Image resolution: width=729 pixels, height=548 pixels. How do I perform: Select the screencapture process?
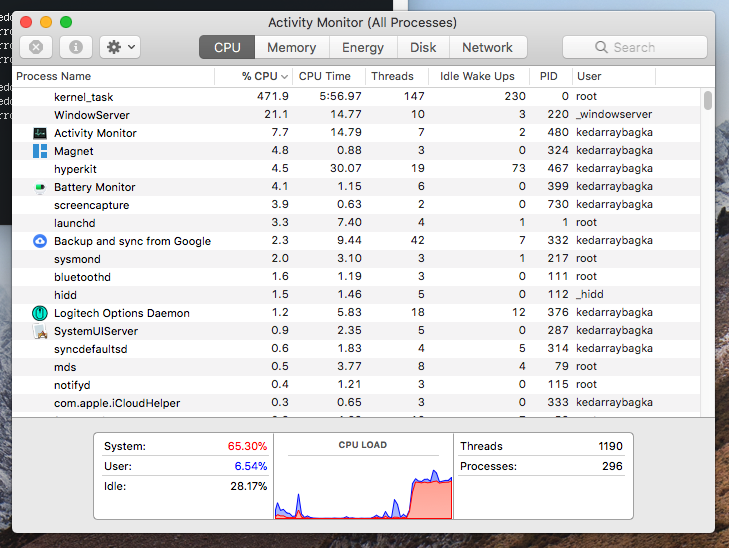pos(356,205)
